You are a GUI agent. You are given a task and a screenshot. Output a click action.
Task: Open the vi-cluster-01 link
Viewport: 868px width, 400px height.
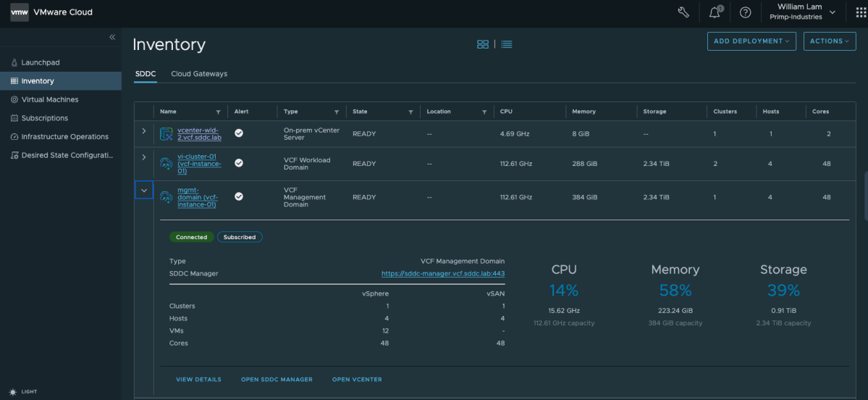[199, 164]
